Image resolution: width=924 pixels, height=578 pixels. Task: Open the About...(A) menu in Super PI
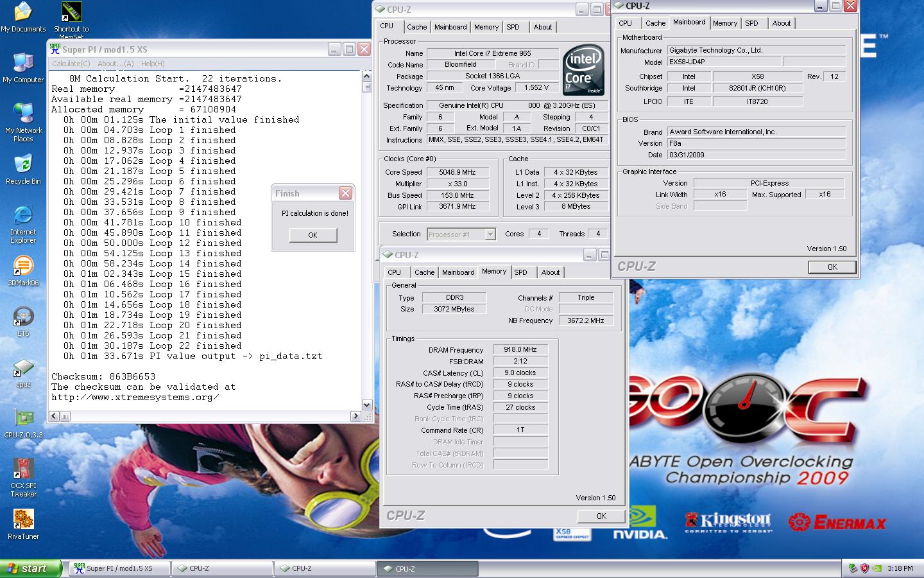(116, 64)
